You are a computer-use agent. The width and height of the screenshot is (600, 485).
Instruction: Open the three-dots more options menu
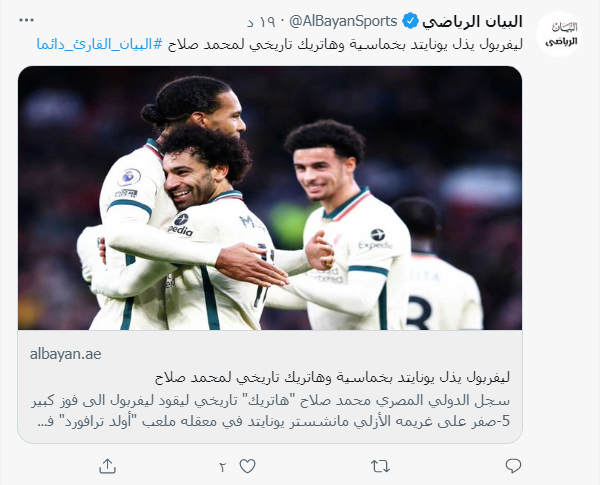pos(26,20)
